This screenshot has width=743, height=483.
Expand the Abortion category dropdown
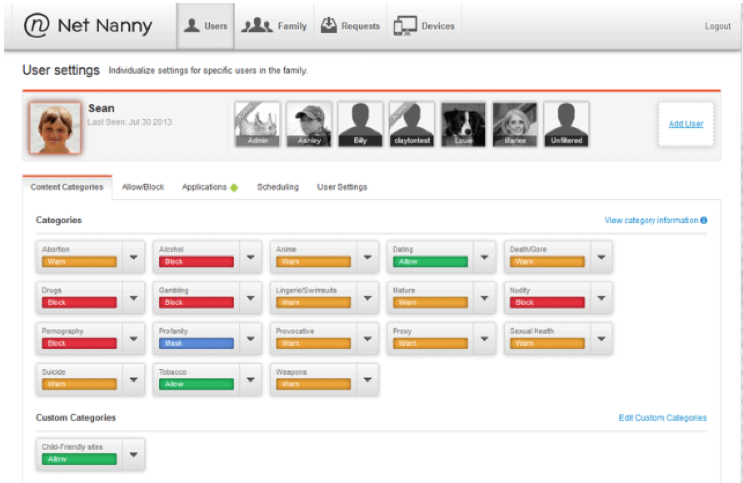[x=134, y=257]
